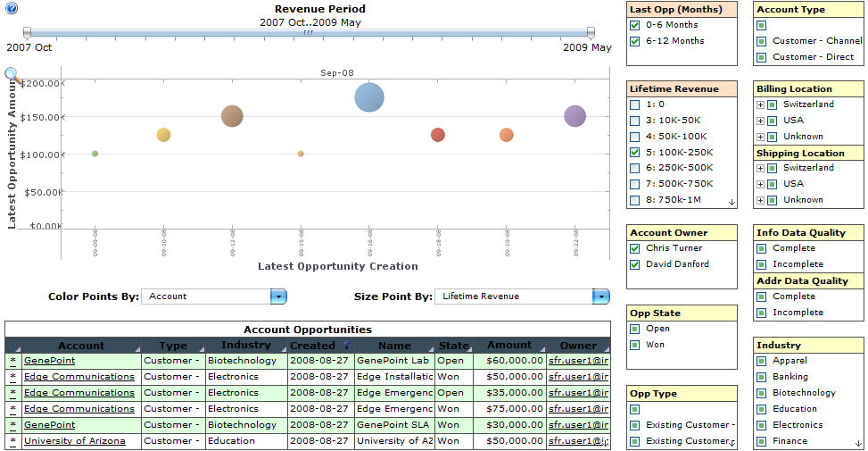
Task: Click the Education industry cell in table
Action: 246,441
